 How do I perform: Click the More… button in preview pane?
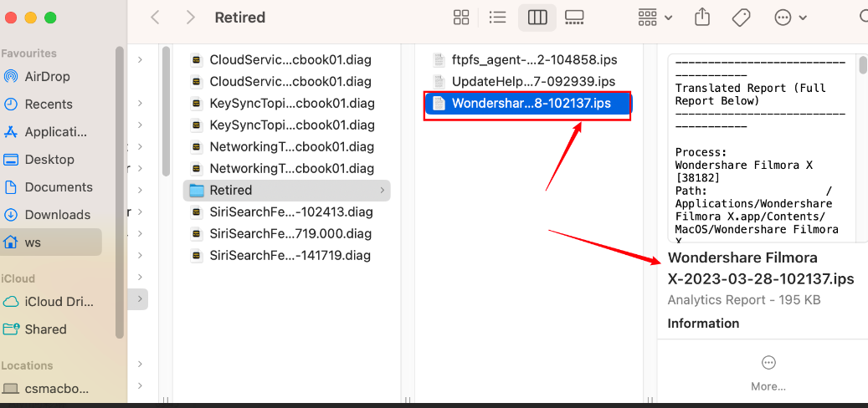tap(768, 372)
